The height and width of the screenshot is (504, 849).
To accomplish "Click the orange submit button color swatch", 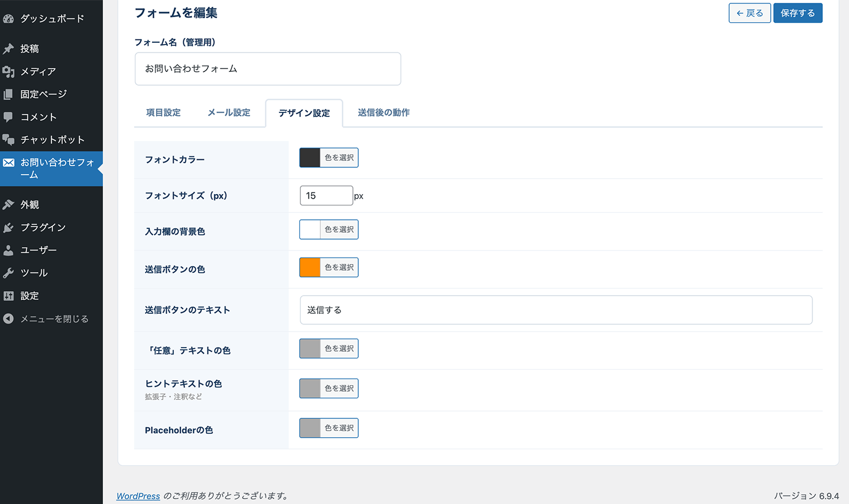I will [x=310, y=268].
